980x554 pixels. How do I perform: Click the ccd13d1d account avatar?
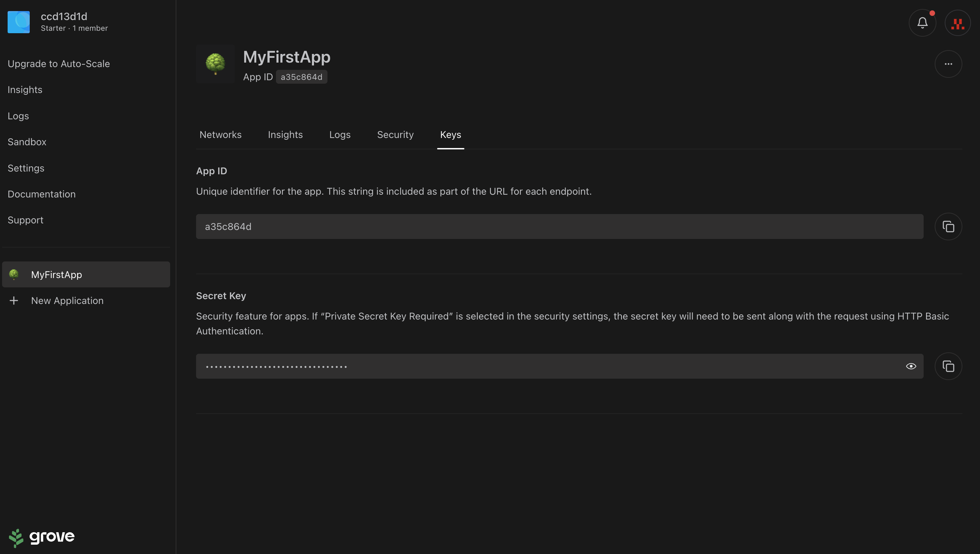point(19,22)
